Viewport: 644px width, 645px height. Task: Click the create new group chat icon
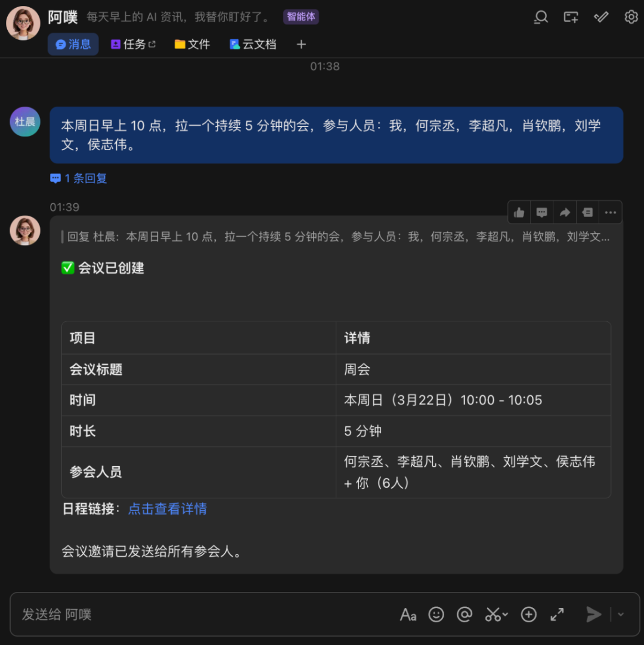571,17
